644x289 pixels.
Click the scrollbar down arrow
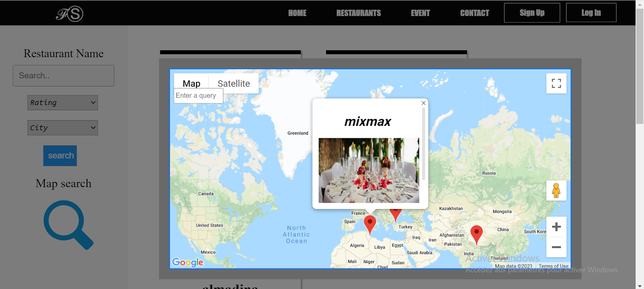640,285
